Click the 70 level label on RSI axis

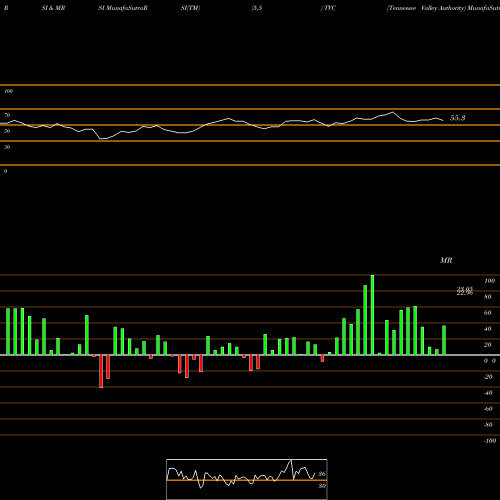tap(7, 115)
